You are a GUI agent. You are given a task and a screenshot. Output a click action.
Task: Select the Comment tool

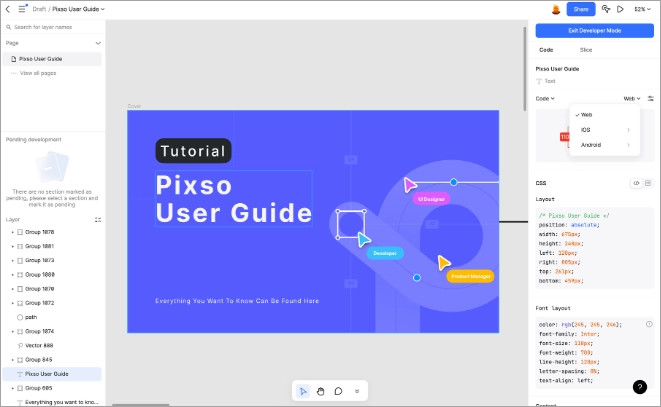tap(338, 391)
